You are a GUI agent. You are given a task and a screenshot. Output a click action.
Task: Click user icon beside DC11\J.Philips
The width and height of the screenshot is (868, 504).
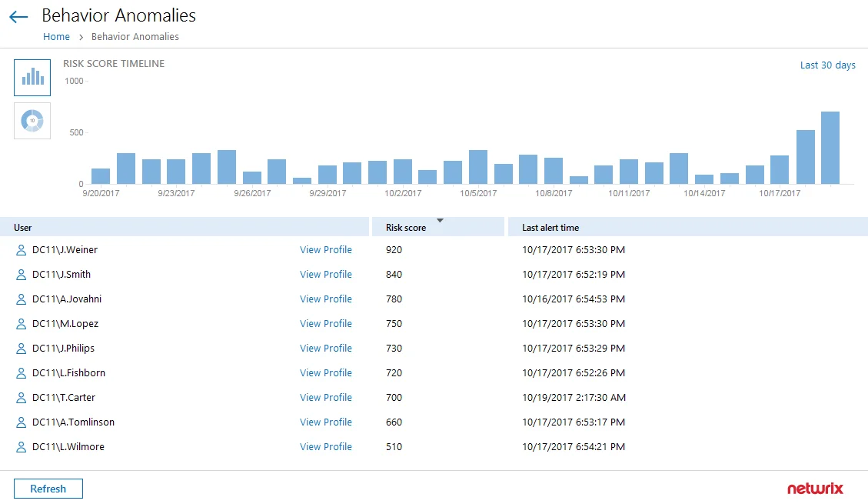pyautogui.click(x=21, y=349)
